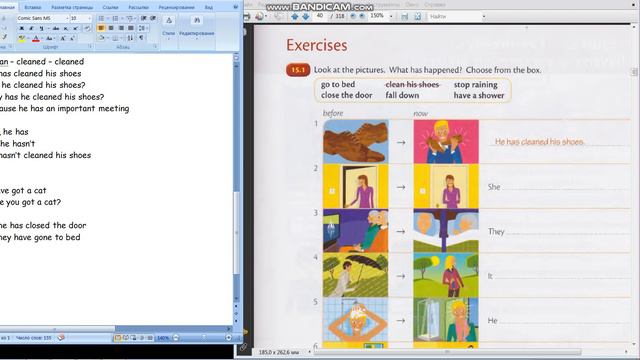Screen dimensions: 640x360
Task: Click word count in status bar
Action: [33, 338]
